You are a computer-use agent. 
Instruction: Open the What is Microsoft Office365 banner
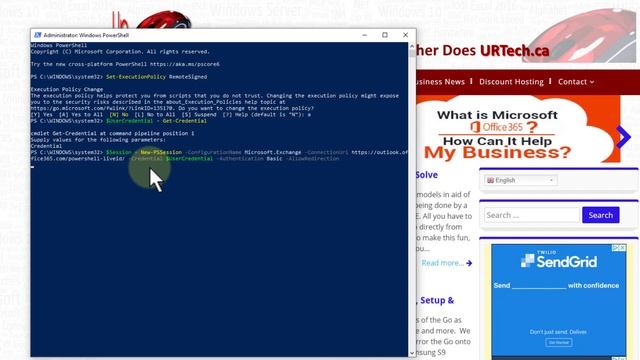[x=518, y=129]
